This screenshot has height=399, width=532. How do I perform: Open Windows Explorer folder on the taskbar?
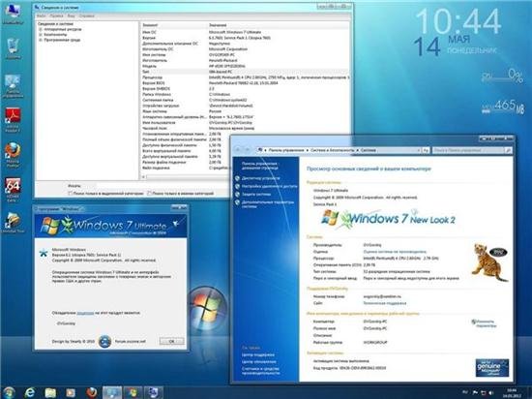tap(50, 392)
